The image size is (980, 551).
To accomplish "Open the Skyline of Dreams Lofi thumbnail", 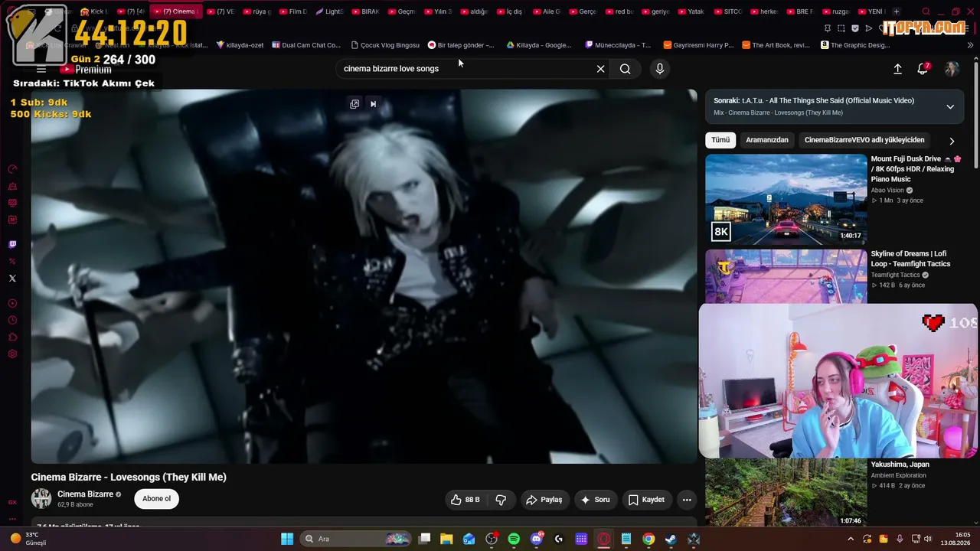I will [x=786, y=275].
